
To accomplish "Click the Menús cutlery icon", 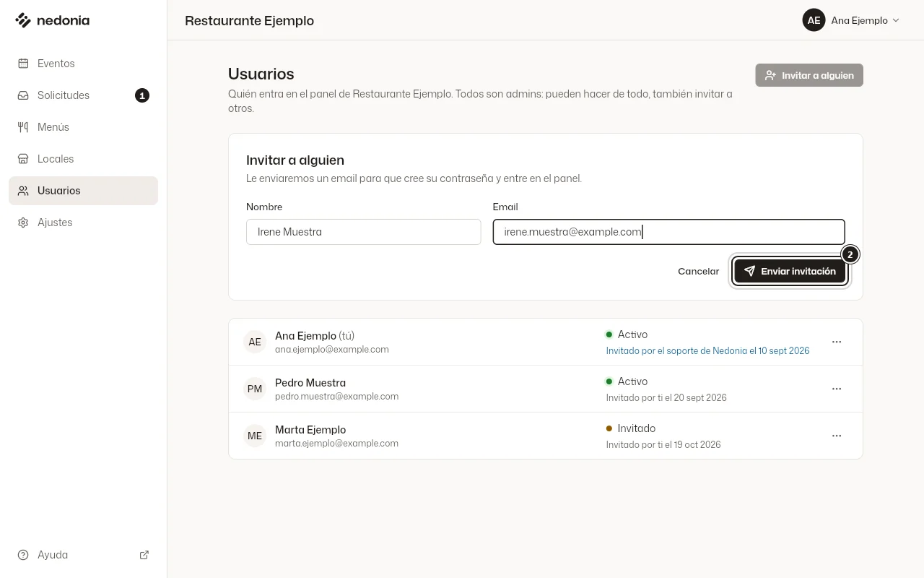I will [23, 127].
